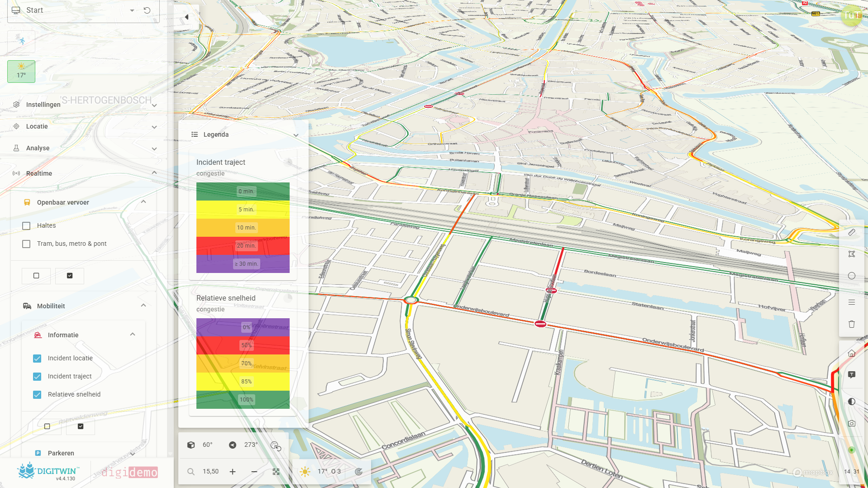Select the measure distance ruler tool
Image resolution: width=868 pixels, height=488 pixels.
[x=852, y=232]
